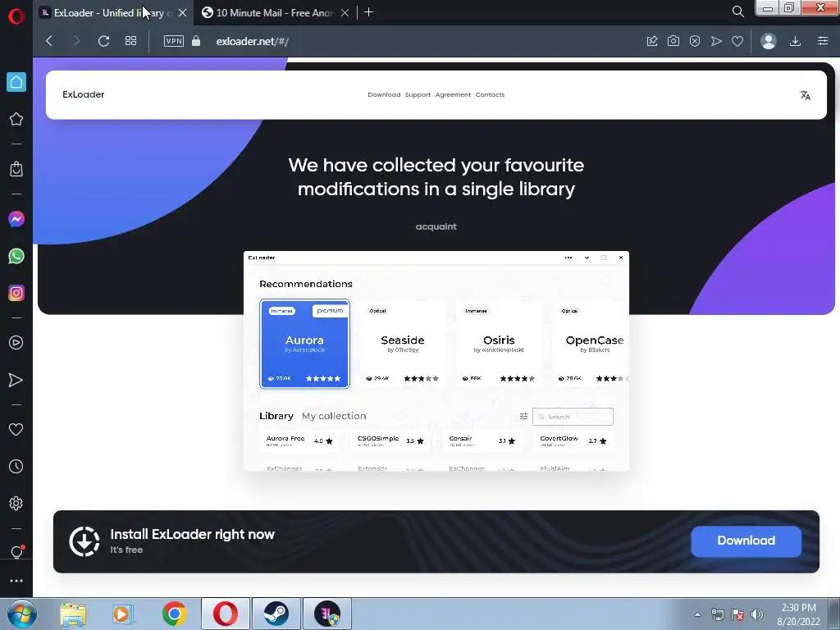Click the address bar URL

tap(253, 41)
